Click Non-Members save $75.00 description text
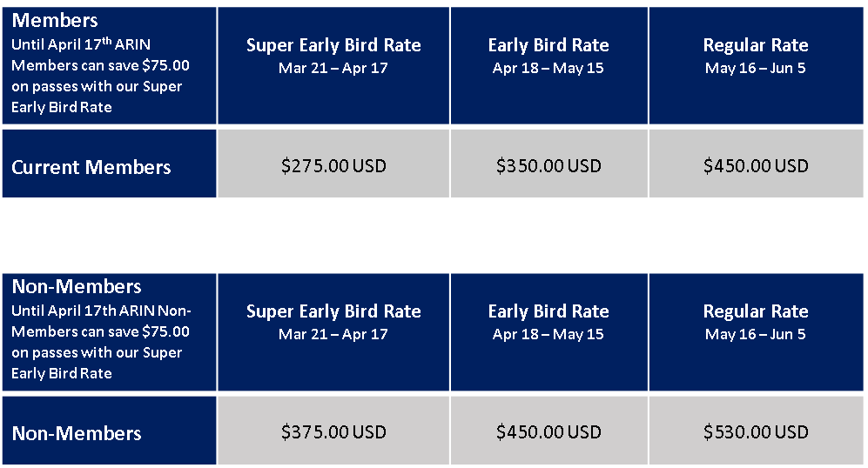 tap(101, 342)
